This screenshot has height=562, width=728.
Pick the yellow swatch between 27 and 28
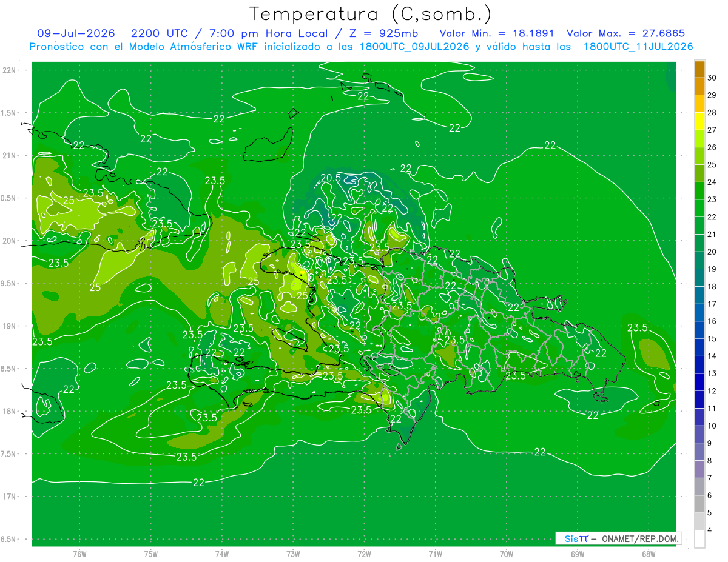tap(699, 121)
